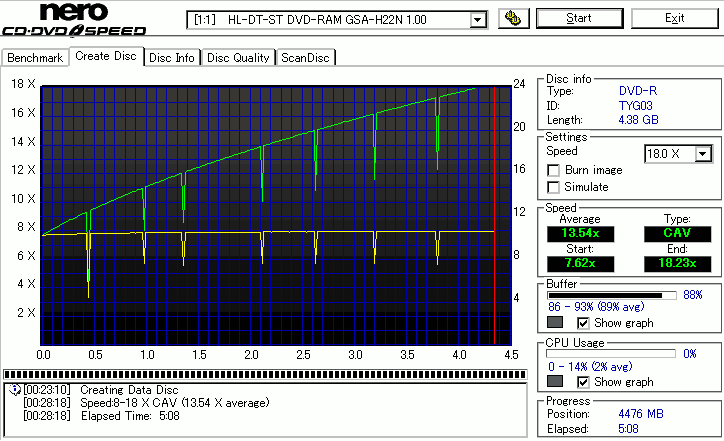Viewport: 724px width, 441px height.
Task: Click the Buffer graph color swatch
Action: click(x=555, y=322)
